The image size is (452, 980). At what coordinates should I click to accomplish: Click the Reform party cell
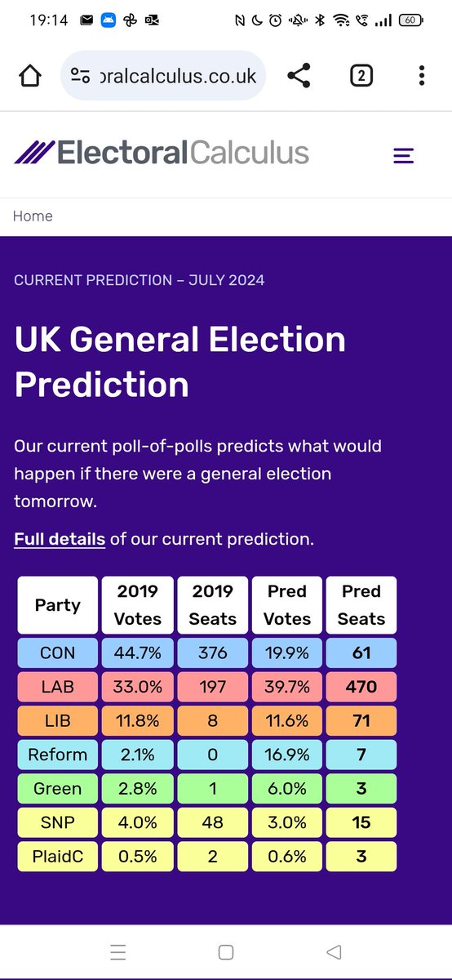coord(57,755)
